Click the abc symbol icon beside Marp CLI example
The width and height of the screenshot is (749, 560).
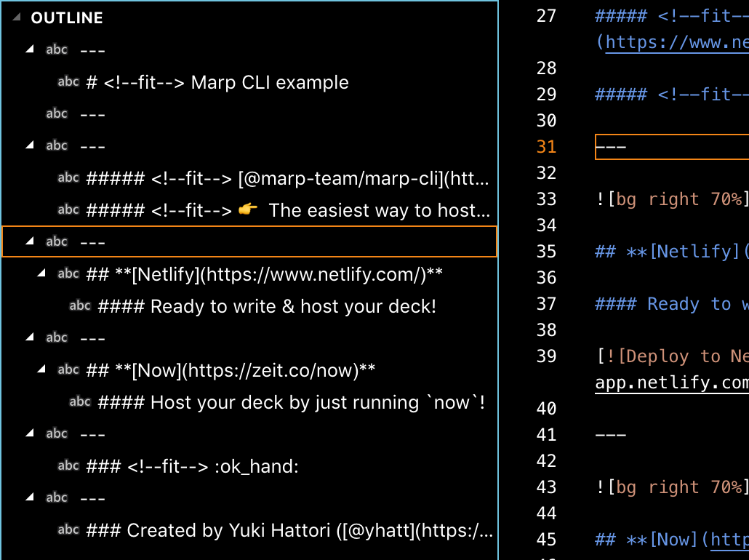[68, 81]
